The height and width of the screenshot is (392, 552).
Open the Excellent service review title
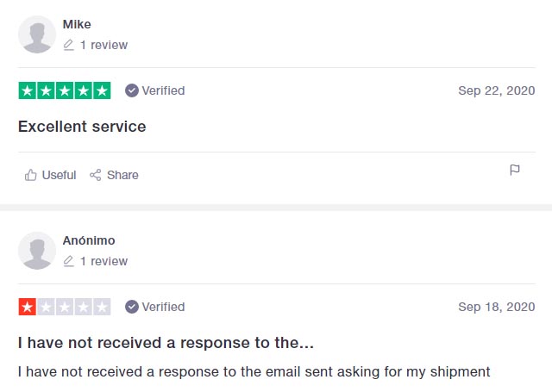82,127
